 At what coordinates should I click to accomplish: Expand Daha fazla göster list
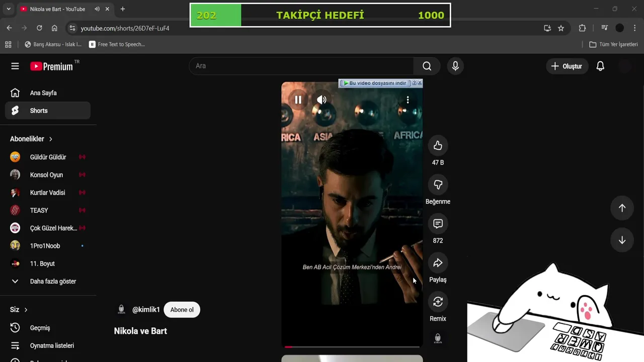[48, 282]
